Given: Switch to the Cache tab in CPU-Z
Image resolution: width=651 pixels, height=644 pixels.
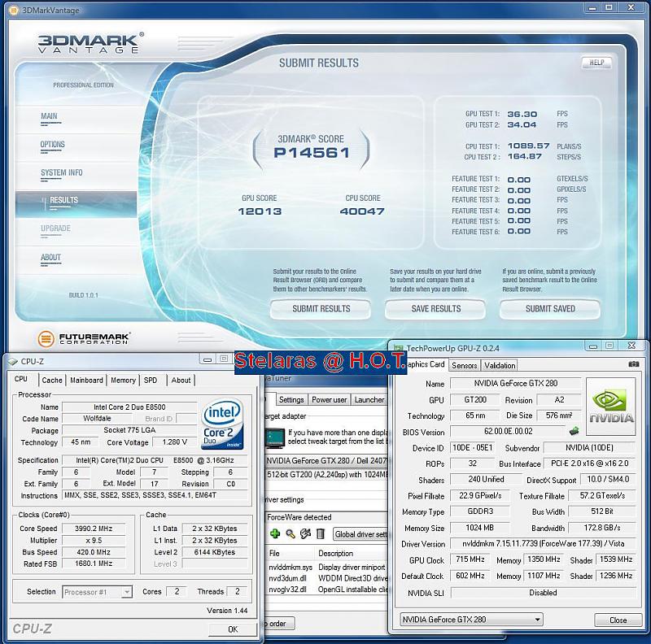Looking at the screenshot, I should tap(52, 380).
